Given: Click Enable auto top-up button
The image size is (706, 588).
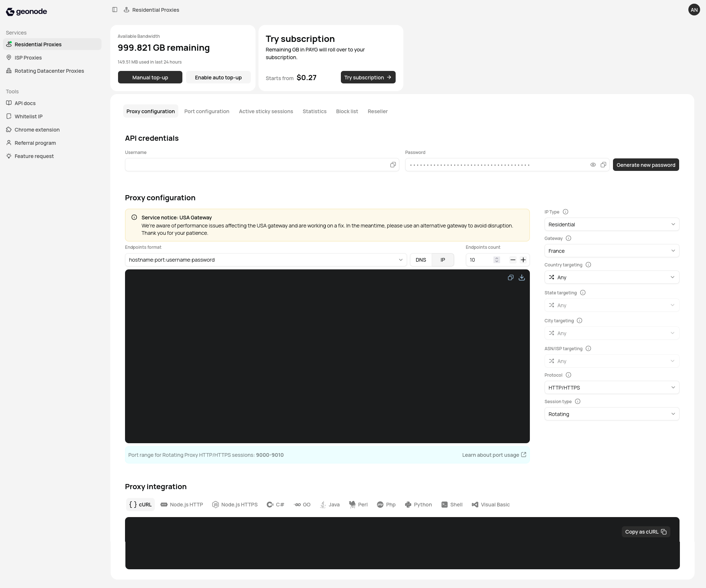Looking at the screenshot, I should [x=218, y=77].
